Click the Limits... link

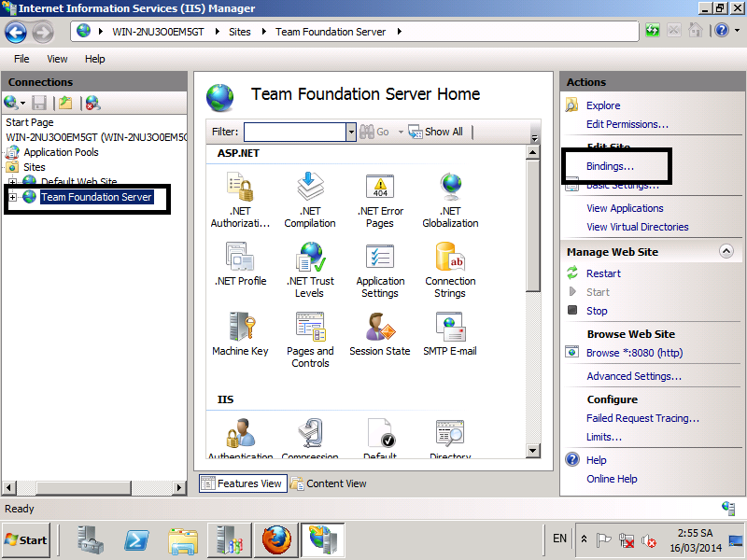pos(603,437)
